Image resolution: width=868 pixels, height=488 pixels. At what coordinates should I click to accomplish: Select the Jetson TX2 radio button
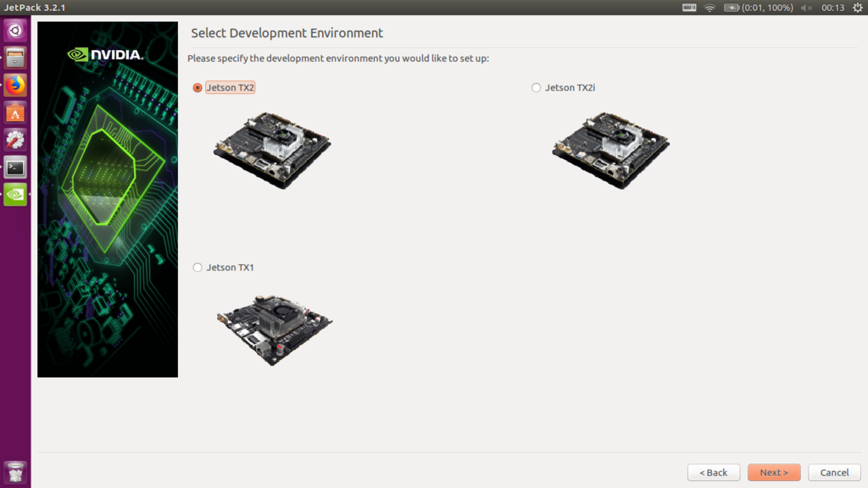pyautogui.click(x=198, y=87)
